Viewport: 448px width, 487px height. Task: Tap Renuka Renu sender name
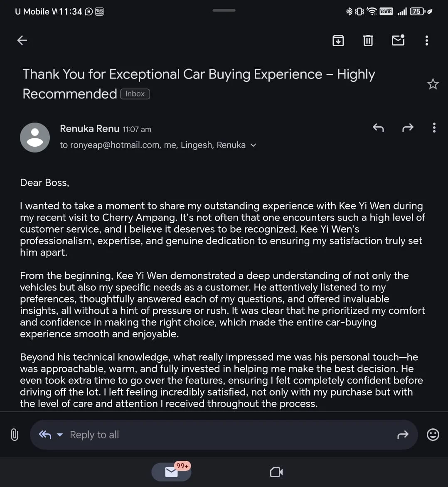pos(90,129)
